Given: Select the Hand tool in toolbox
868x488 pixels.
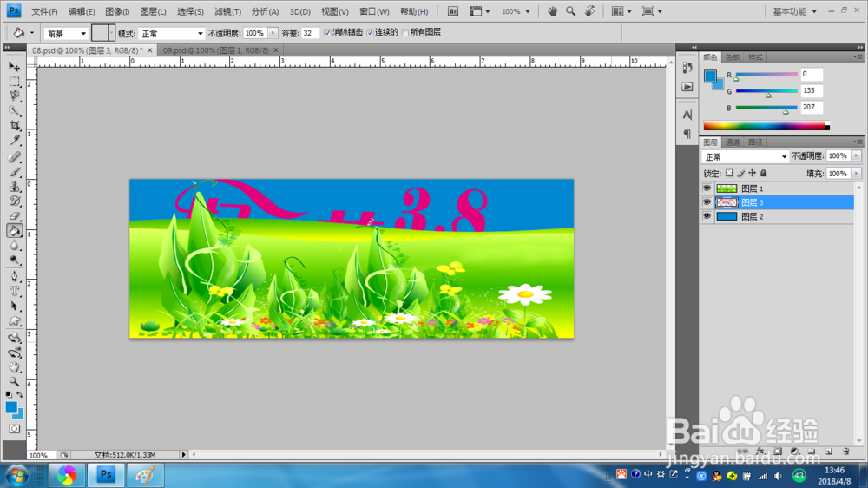Looking at the screenshot, I should click(x=15, y=366).
